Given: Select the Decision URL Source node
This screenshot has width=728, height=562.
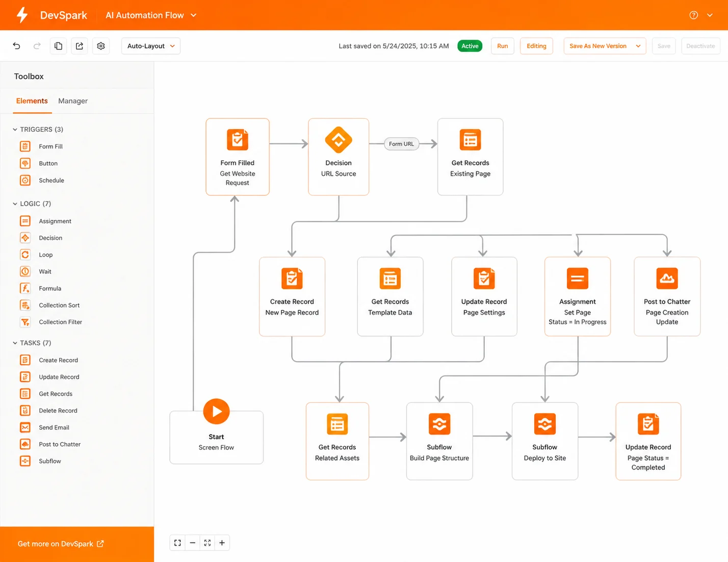Looking at the screenshot, I should pos(339,157).
